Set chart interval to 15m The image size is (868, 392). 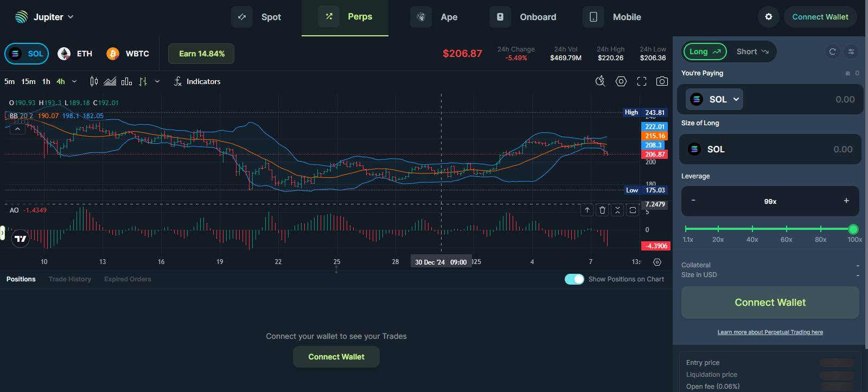(28, 81)
